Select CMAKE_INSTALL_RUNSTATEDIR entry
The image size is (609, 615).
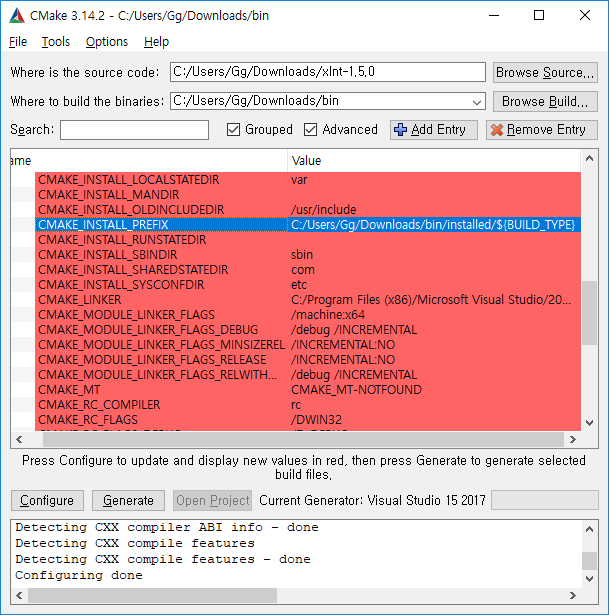coord(122,240)
